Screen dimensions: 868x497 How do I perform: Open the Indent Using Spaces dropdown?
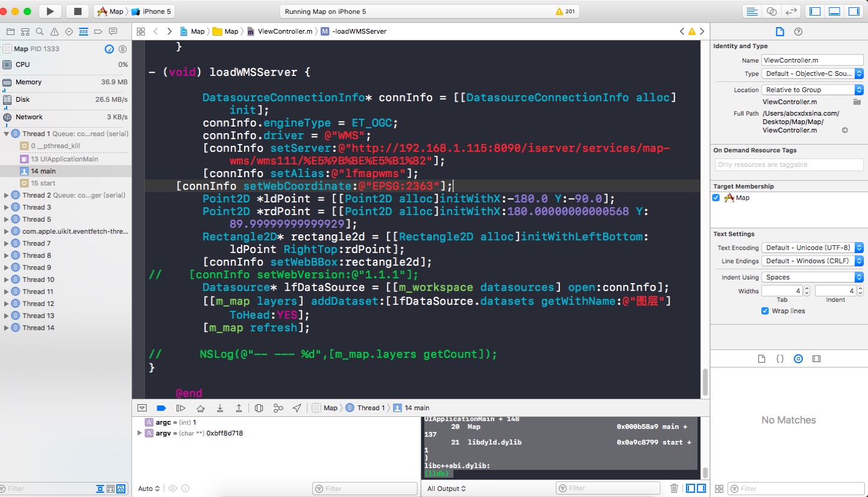tap(812, 277)
